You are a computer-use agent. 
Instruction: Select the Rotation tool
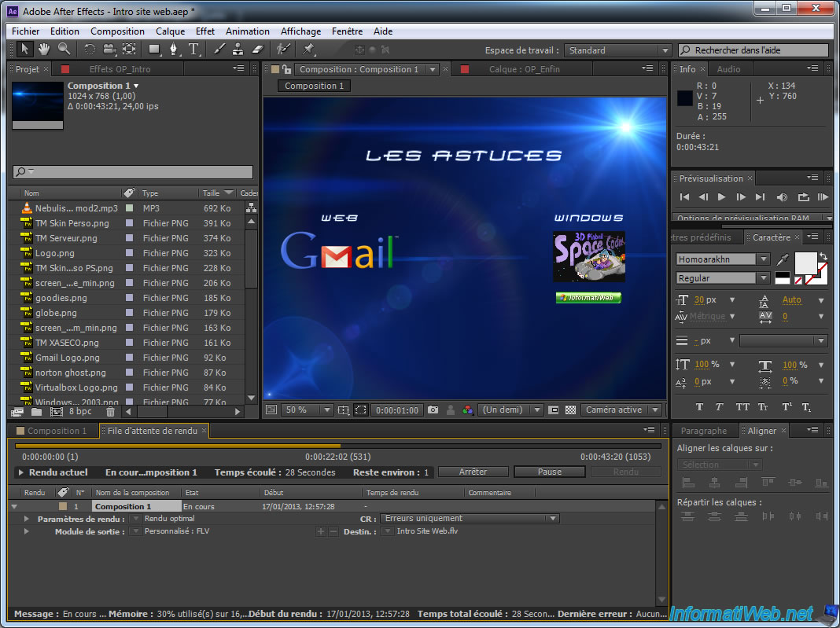click(x=90, y=50)
